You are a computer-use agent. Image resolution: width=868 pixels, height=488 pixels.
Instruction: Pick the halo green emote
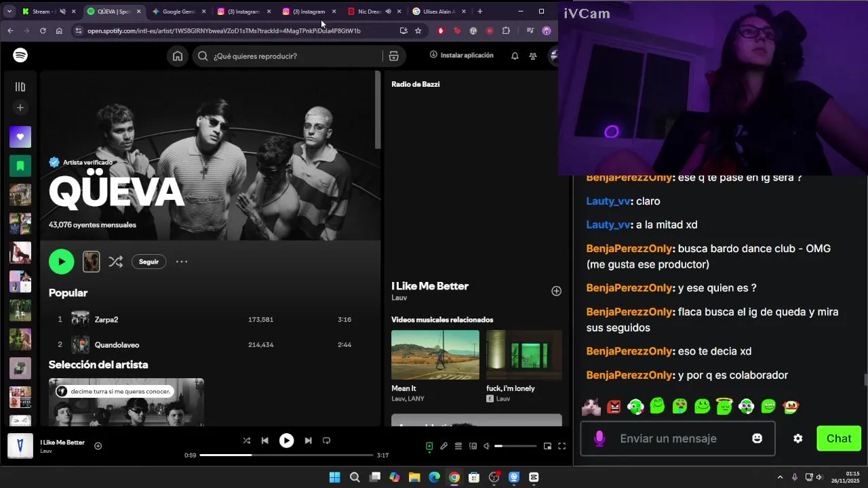(724, 407)
